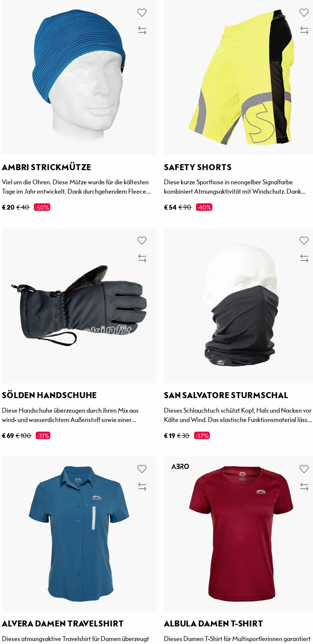The height and width of the screenshot is (644, 313).
Task: Open the Ambri Strickmütze product title link
Action: pyautogui.click(x=46, y=167)
